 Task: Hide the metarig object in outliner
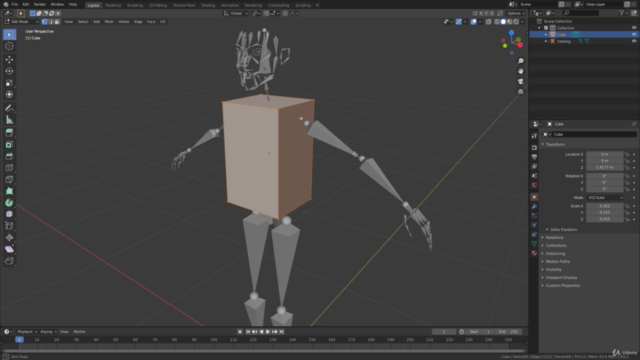[x=634, y=41]
